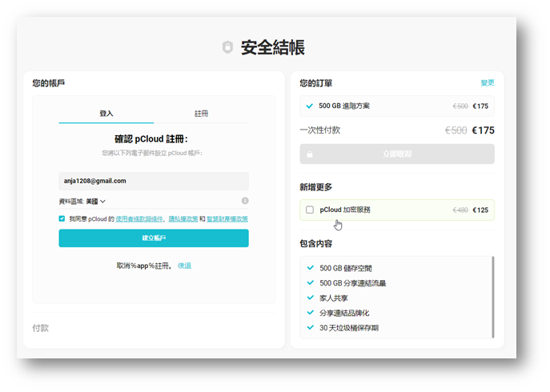Open the 變更 link in order panel

(487, 83)
